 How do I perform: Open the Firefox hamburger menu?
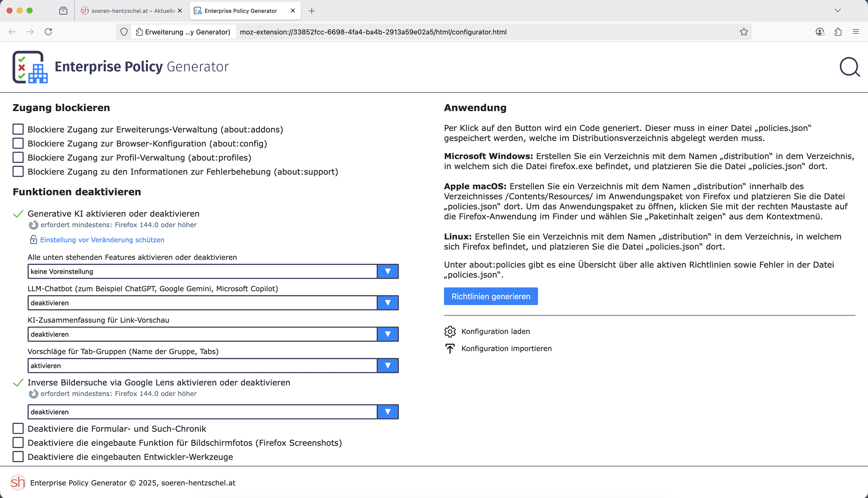point(856,32)
